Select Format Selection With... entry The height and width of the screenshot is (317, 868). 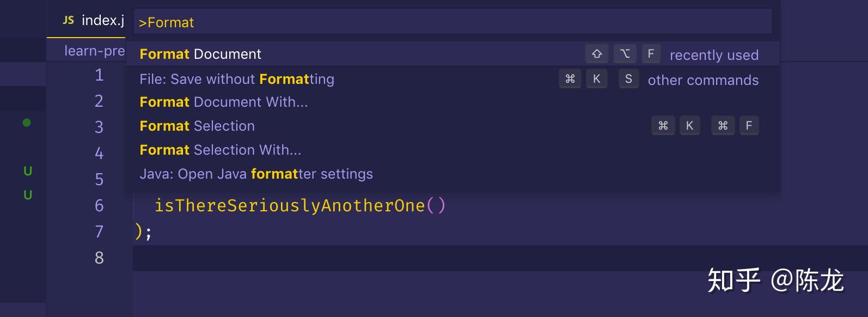point(220,150)
